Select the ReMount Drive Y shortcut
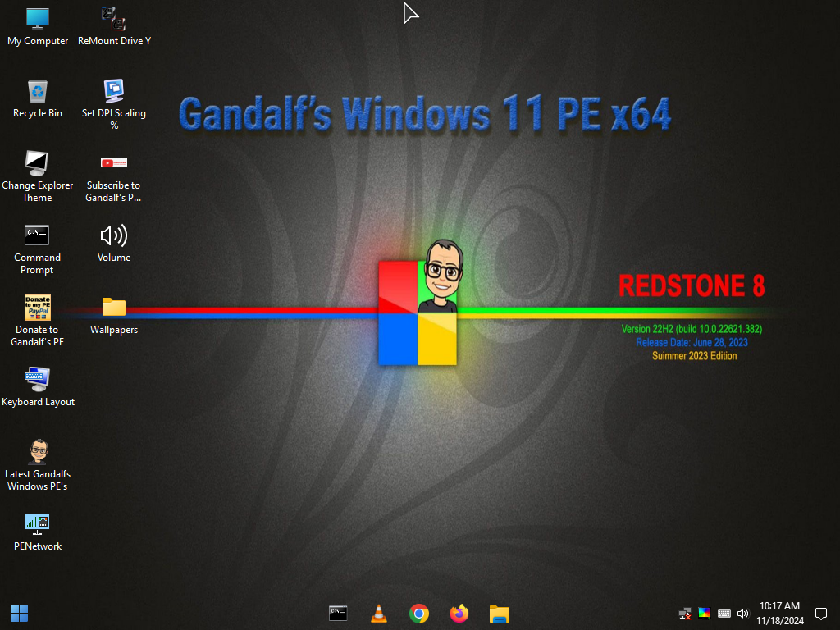840x630 pixels. [x=114, y=27]
